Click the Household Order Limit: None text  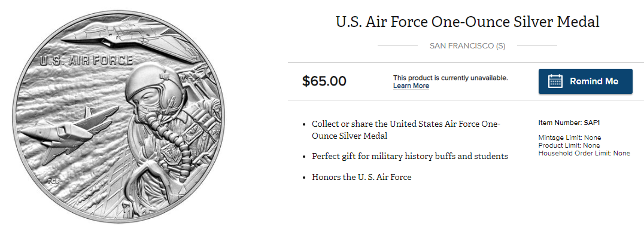click(584, 154)
